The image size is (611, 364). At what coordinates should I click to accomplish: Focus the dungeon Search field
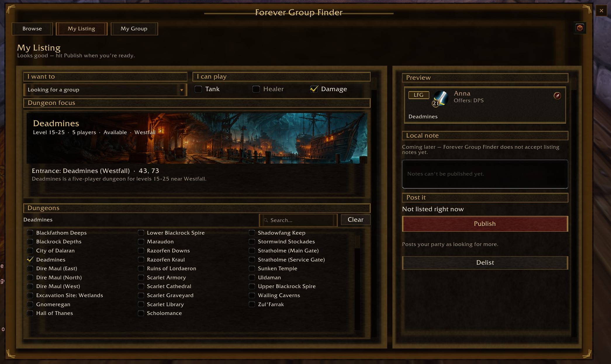click(298, 220)
